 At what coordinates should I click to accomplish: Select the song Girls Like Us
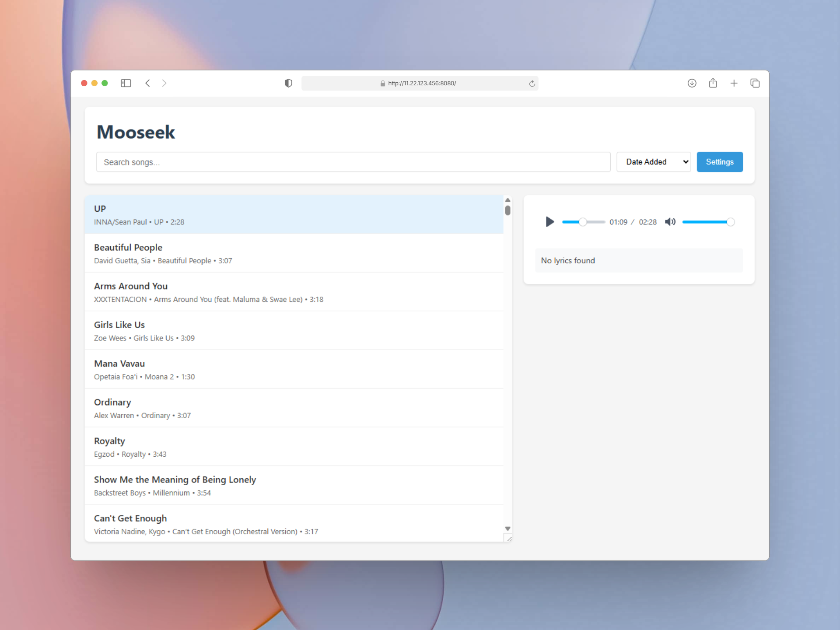click(294, 331)
